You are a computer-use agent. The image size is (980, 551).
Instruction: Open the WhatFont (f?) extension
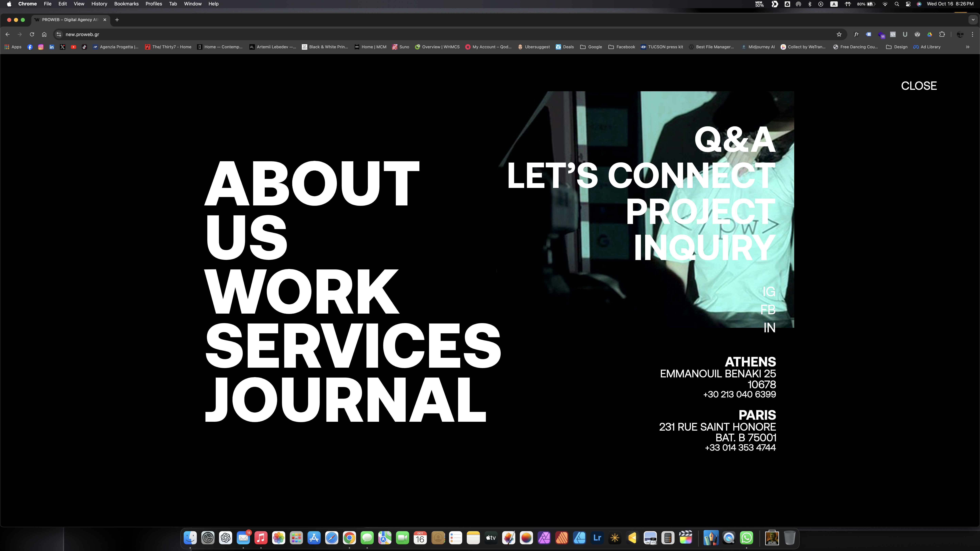(x=856, y=34)
